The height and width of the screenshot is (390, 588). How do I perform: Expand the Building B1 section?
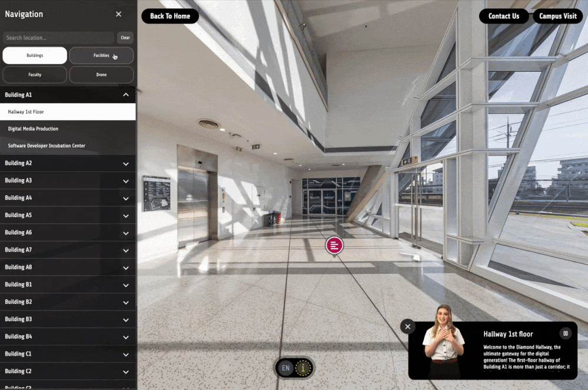(x=68, y=284)
